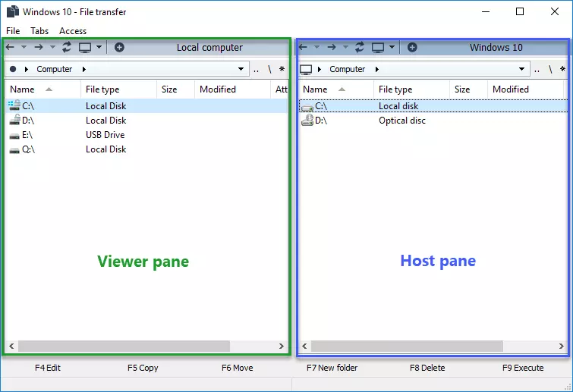Click the plus icon in Local computer pane
The width and height of the screenshot is (573, 392).
coord(119,47)
